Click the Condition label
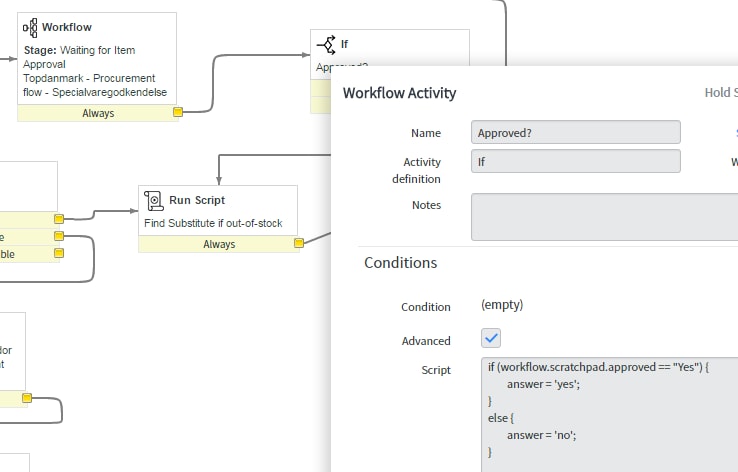 426,307
